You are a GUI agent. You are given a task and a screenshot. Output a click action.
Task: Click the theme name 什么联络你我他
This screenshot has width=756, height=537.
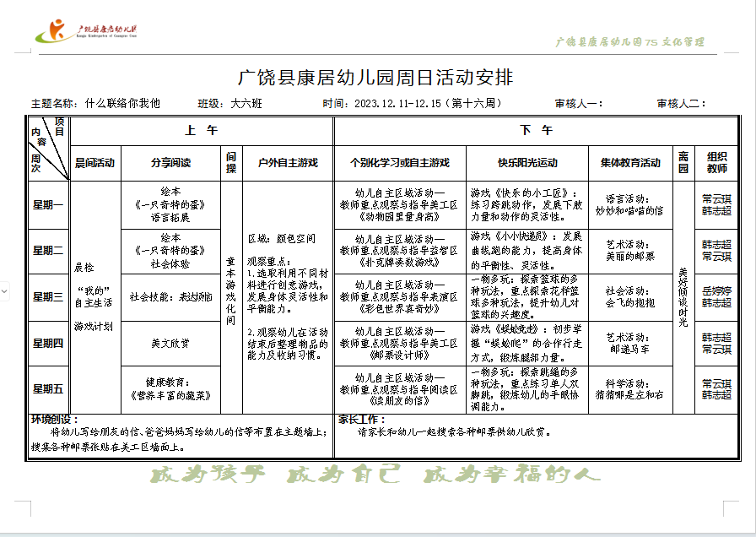[122, 103]
